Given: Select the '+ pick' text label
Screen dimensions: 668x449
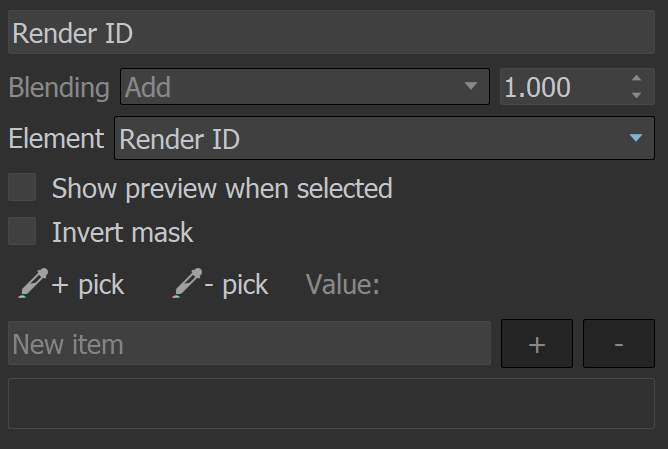Looking at the screenshot, I should [x=88, y=285].
